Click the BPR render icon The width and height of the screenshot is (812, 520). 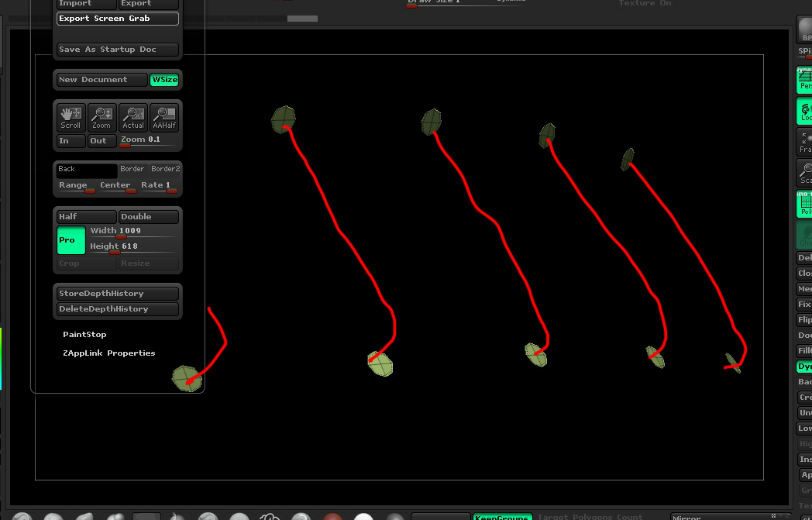click(804, 29)
